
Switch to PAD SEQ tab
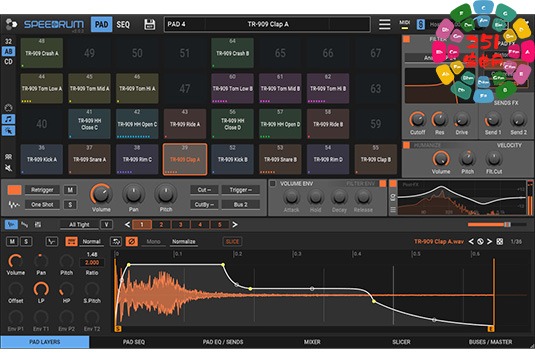pos(134,342)
